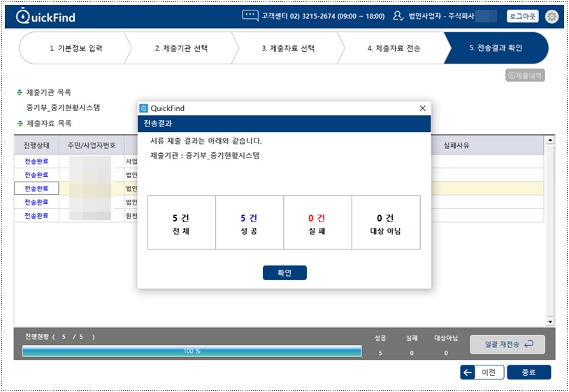
Task: Click the 5 건 전체 result cell
Action: [x=182, y=222]
